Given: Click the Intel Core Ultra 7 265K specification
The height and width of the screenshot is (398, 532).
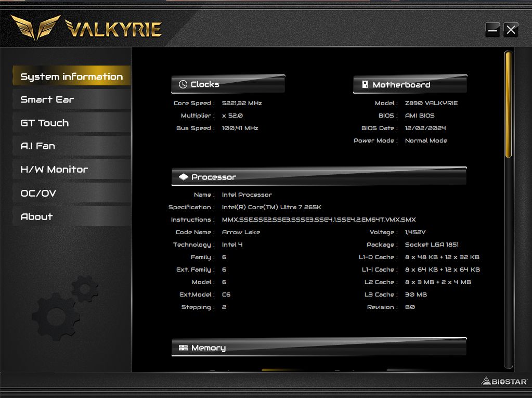Looking at the screenshot, I should pyautogui.click(x=271, y=207).
